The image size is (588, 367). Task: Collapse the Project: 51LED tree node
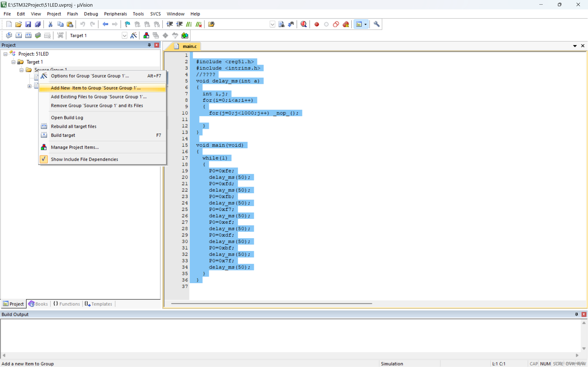pos(5,54)
